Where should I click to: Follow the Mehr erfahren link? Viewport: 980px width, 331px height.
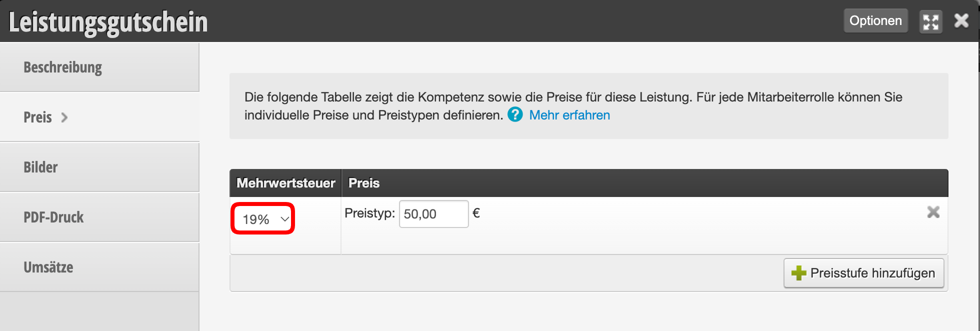(x=569, y=115)
